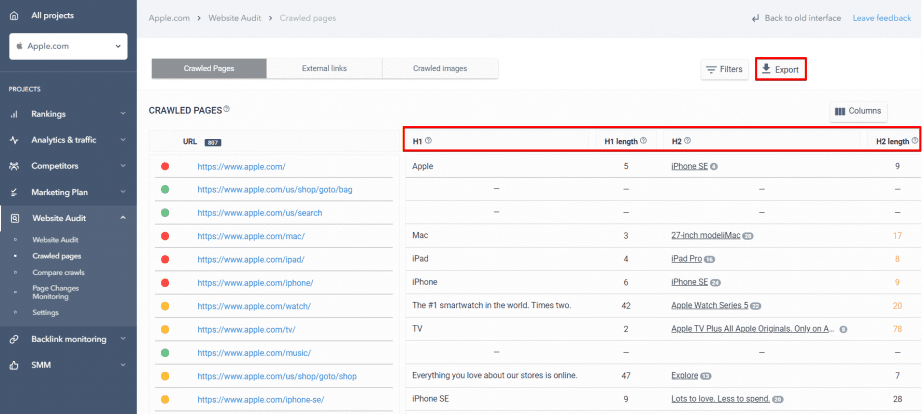
Task: Click the help icon beside CRAWLED PAGES
Action: coord(227,110)
